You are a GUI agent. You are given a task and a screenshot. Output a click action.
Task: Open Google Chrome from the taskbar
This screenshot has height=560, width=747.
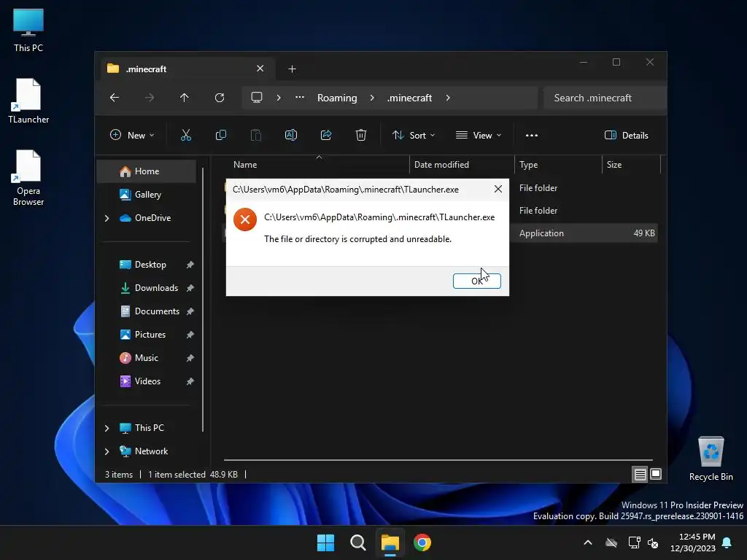coord(422,542)
